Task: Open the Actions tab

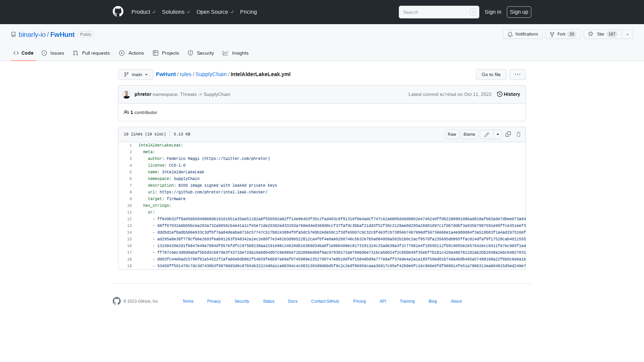Action: 131,53
